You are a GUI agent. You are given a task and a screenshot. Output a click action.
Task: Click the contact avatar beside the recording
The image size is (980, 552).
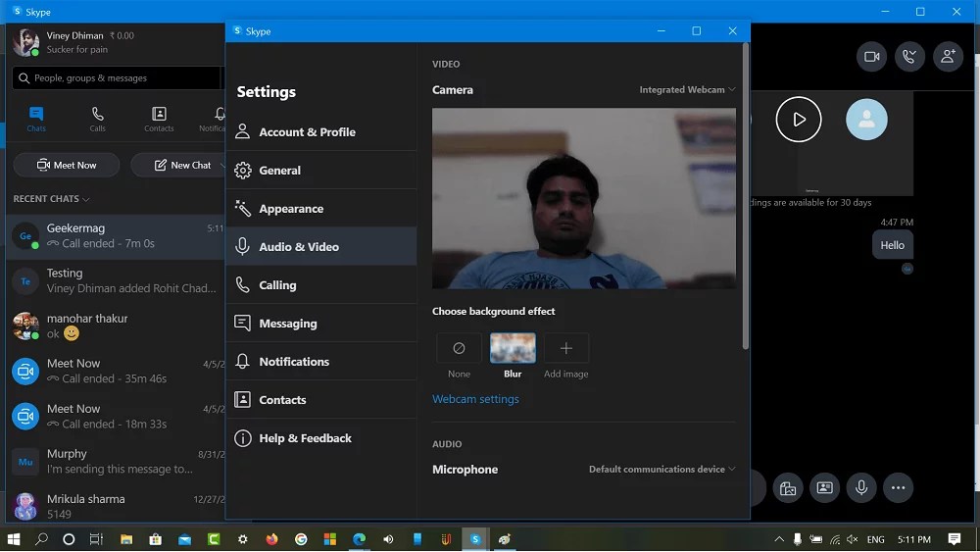pos(866,119)
